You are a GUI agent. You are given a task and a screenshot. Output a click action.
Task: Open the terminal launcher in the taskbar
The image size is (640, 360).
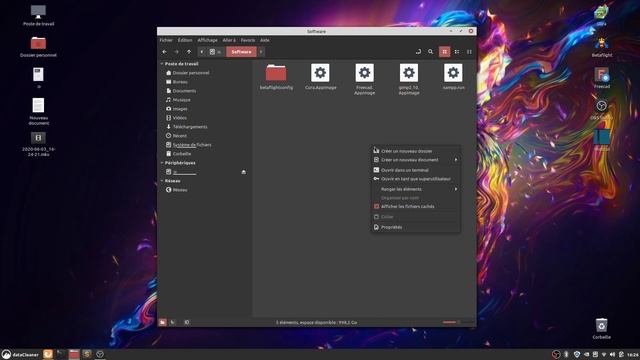click(61, 354)
